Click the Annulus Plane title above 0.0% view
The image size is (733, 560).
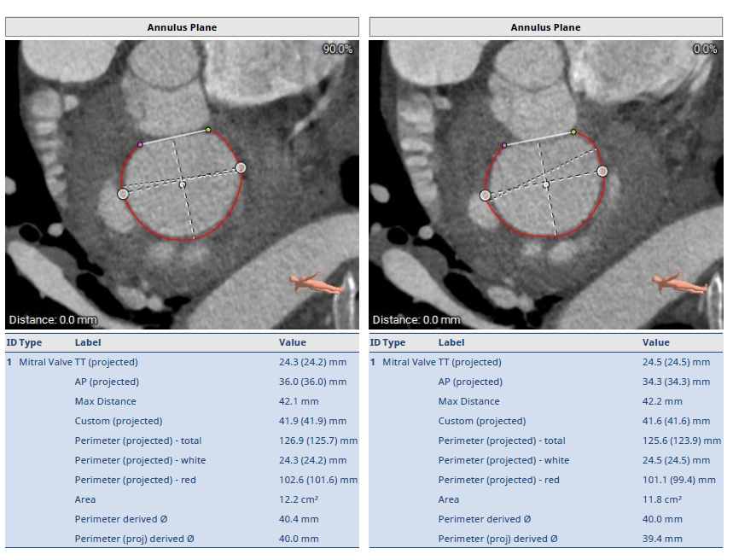(545, 27)
